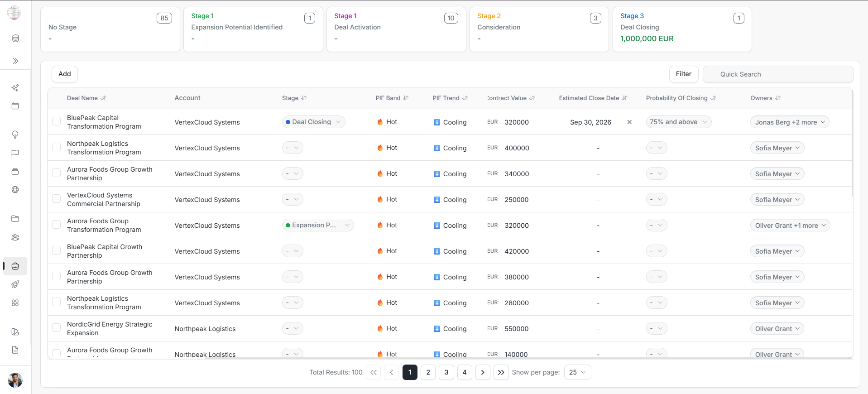Screen dimensions: 868x394
Task: Jump to the last page of results
Action: click(501, 372)
